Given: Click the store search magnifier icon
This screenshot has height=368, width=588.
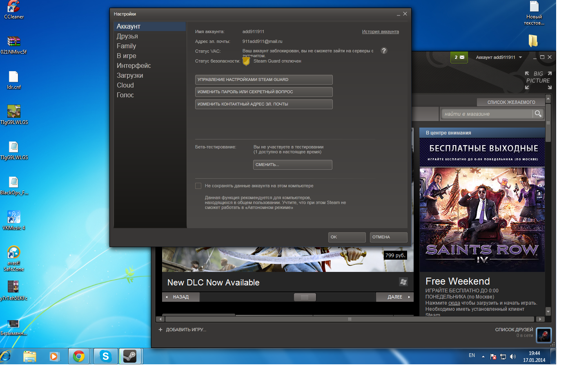Looking at the screenshot, I should point(538,114).
